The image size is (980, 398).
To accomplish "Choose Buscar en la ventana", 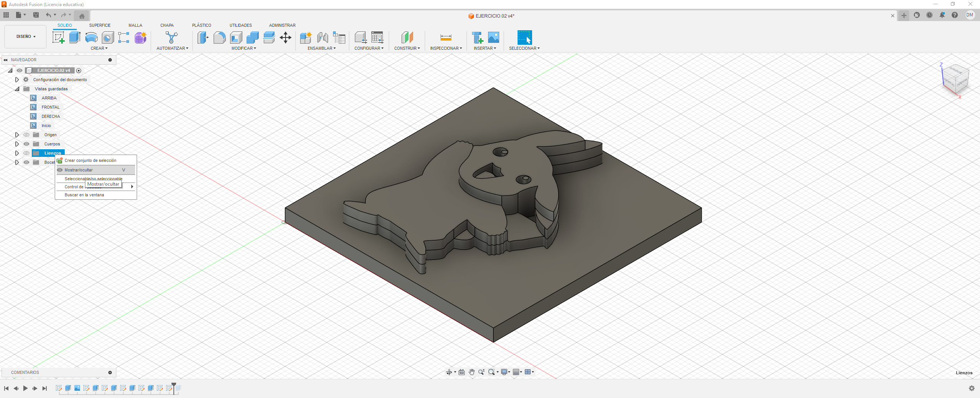I will click(96, 195).
